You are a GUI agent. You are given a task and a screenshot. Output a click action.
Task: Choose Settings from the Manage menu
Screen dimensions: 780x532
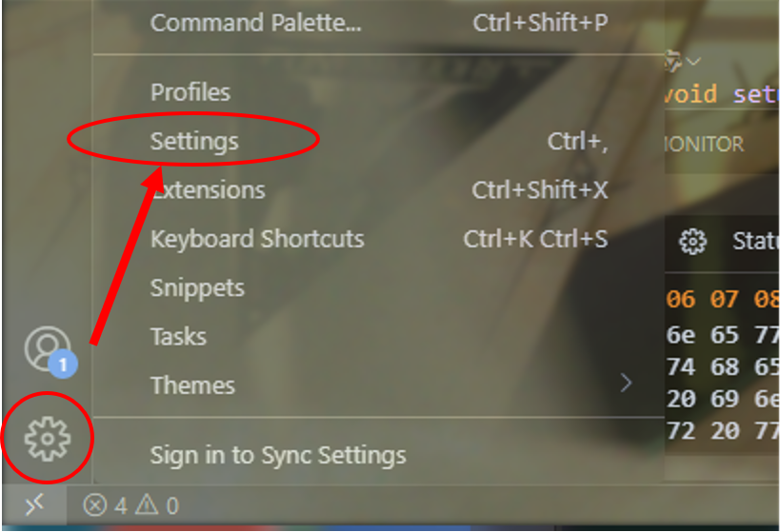pyautogui.click(x=194, y=142)
